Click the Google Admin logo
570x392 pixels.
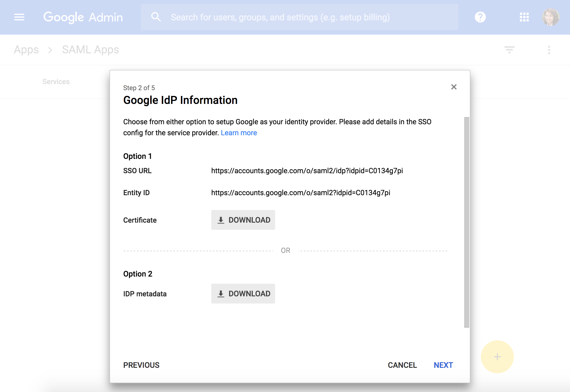83,17
